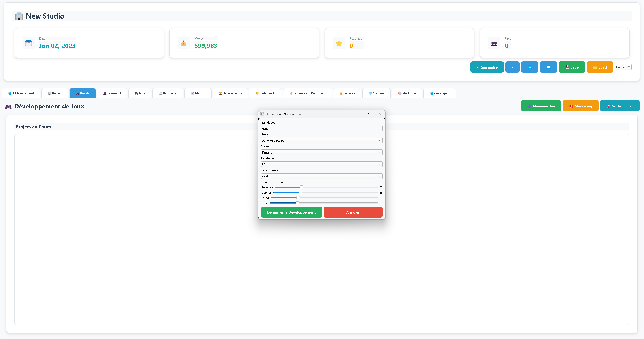Fast-forward the game speed
The image size is (644, 339).
pos(529,67)
